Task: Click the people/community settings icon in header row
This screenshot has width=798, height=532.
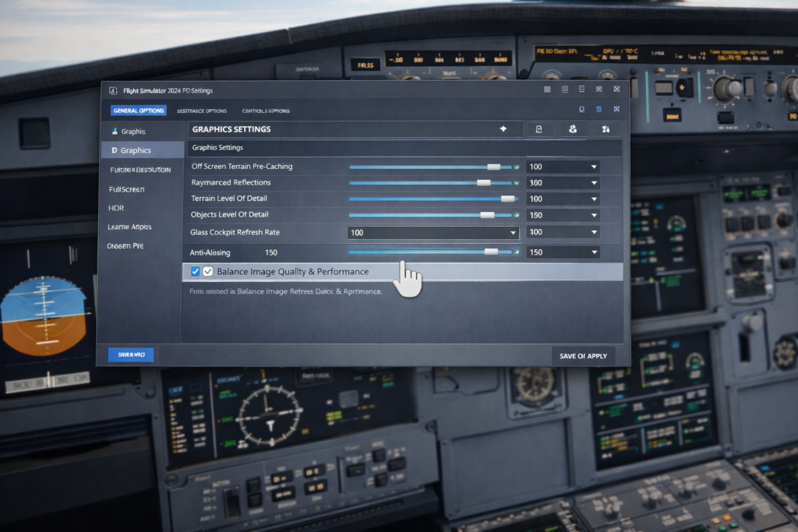Action: [x=573, y=129]
